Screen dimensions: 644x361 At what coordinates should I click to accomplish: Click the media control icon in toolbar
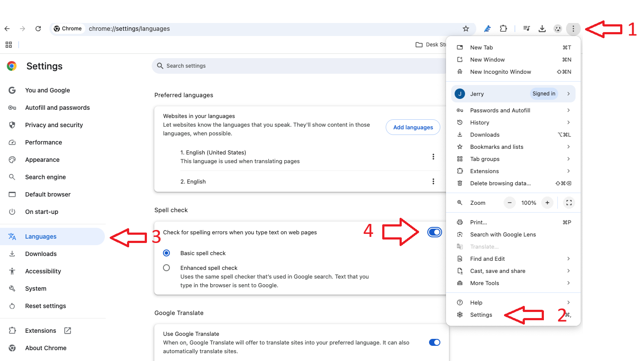pos(527,29)
